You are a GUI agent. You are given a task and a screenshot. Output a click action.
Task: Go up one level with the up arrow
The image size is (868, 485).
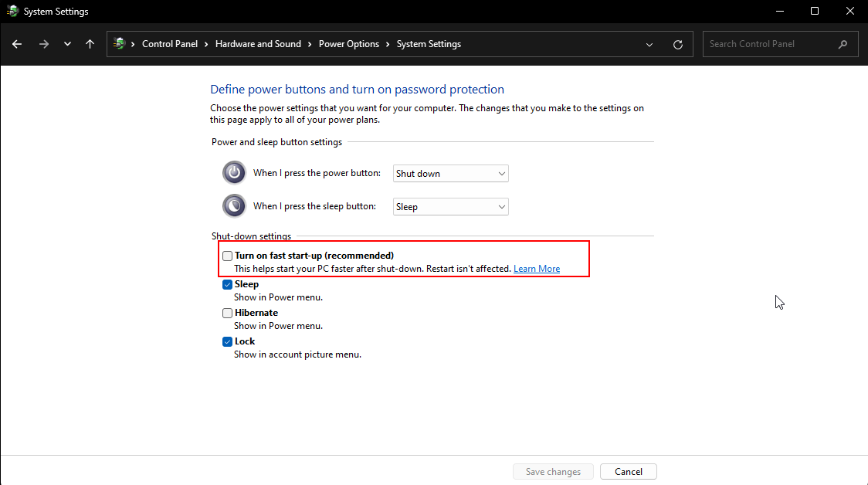coord(90,44)
